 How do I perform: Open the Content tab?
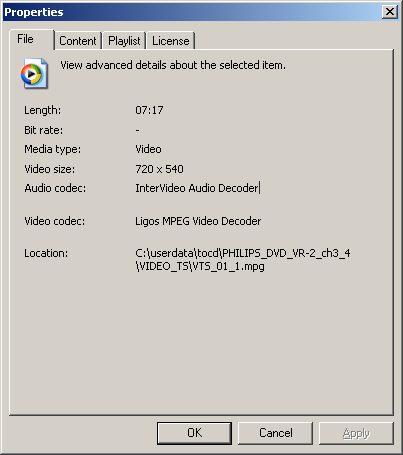(x=78, y=41)
